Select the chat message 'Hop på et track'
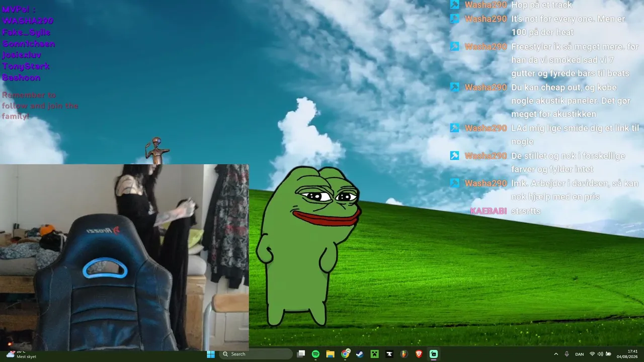This screenshot has height=362, width=644. click(x=541, y=5)
